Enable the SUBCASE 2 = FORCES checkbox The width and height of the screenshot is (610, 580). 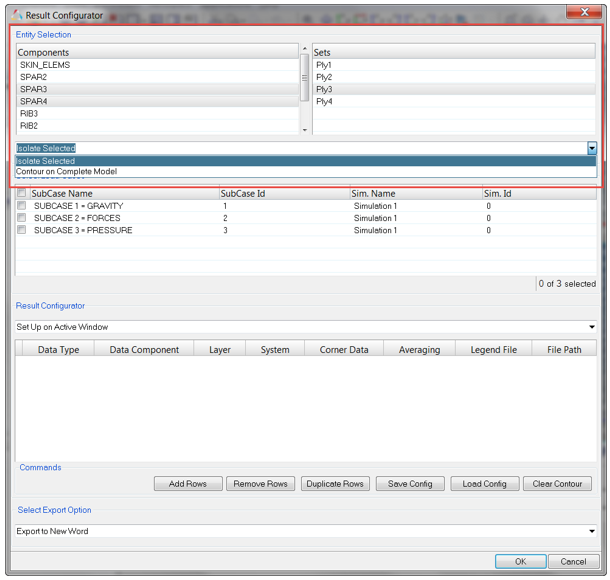pyautogui.click(x=22, y=218)
